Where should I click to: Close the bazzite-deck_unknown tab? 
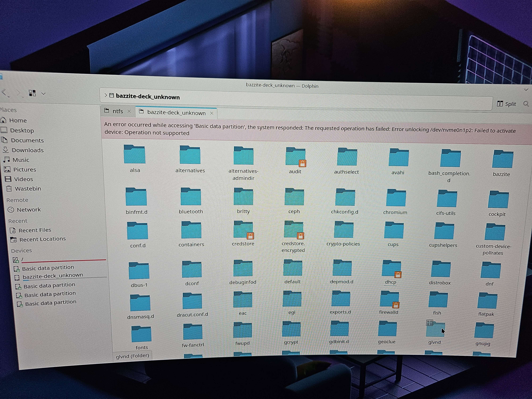(x=212, y=113)
